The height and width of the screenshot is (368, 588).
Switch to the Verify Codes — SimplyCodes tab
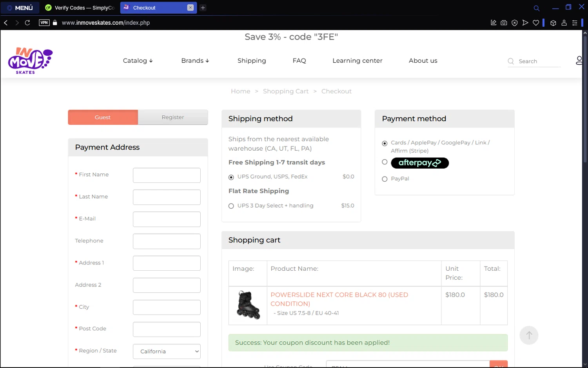[80, 7]
